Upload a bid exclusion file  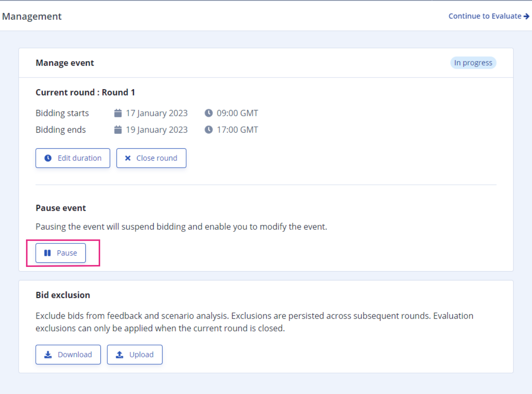[135, 355]
